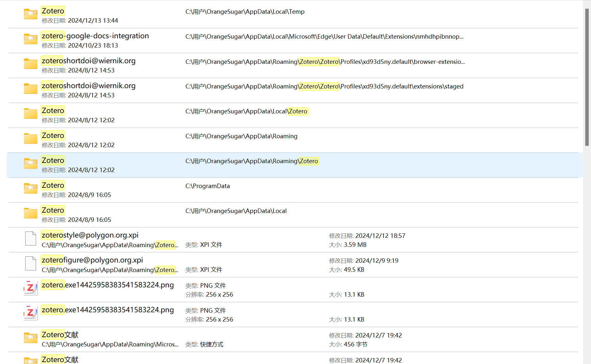Click path AppData\Local\Zotero
This screenshot has height=364, width=591.
pos(246,111)
